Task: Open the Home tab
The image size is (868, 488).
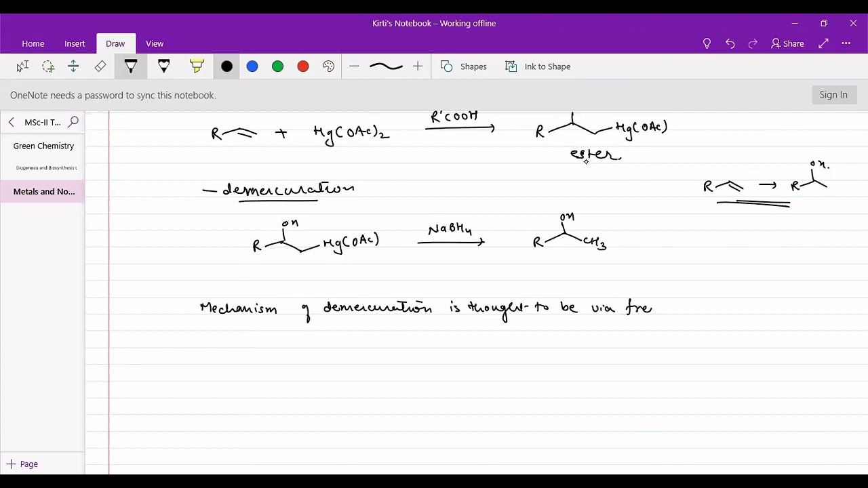Action: point(33,43)
